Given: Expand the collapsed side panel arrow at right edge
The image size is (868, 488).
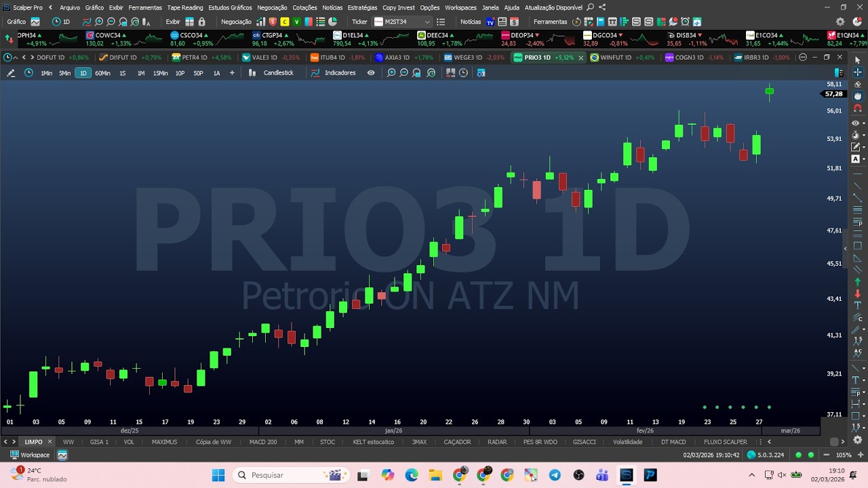Looking at the screenshot, I should click(845, 249).
